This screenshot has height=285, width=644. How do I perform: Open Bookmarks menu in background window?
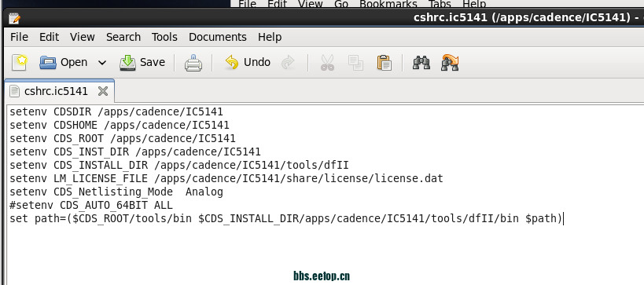click(x=388, y=4)
